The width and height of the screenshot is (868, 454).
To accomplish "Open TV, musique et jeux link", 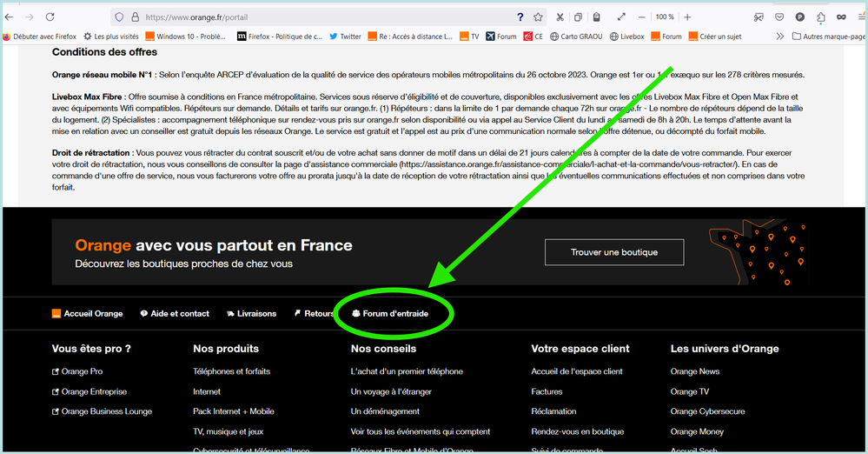I will coord(228,431).
